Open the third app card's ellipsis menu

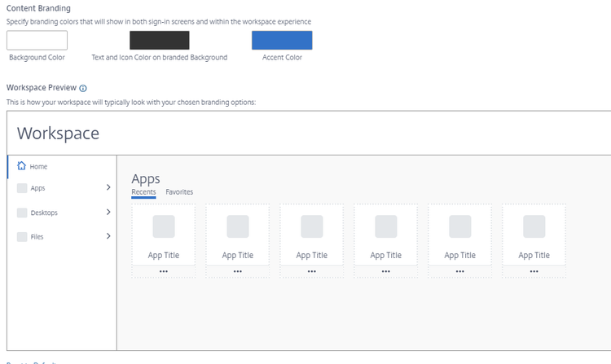pyautogui.click(x=312, y=271)
